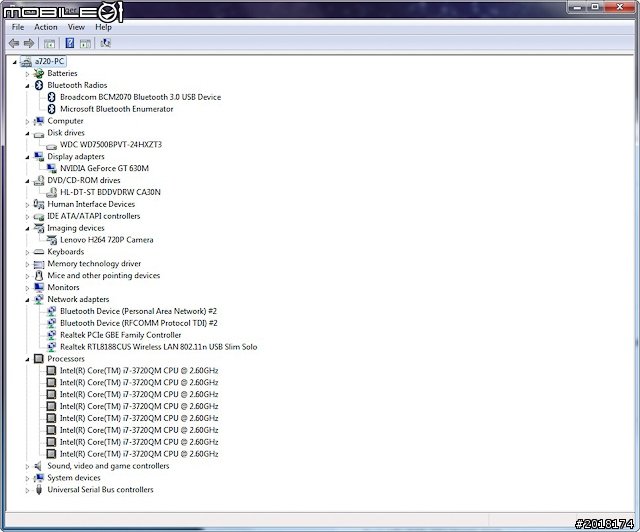640x532 pixels.
Task: Select WDC WD7500BPVT-24HXZT3 disk drive
Action: (x=111, y=145)
